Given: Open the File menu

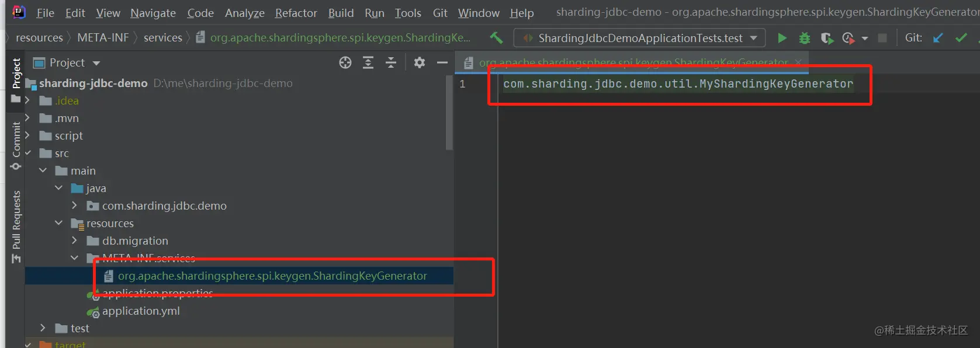Looking at the screenshot, I should 45,13.
